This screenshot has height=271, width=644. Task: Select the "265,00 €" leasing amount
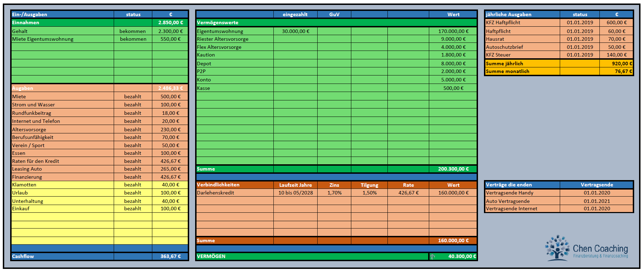[170, 169]
